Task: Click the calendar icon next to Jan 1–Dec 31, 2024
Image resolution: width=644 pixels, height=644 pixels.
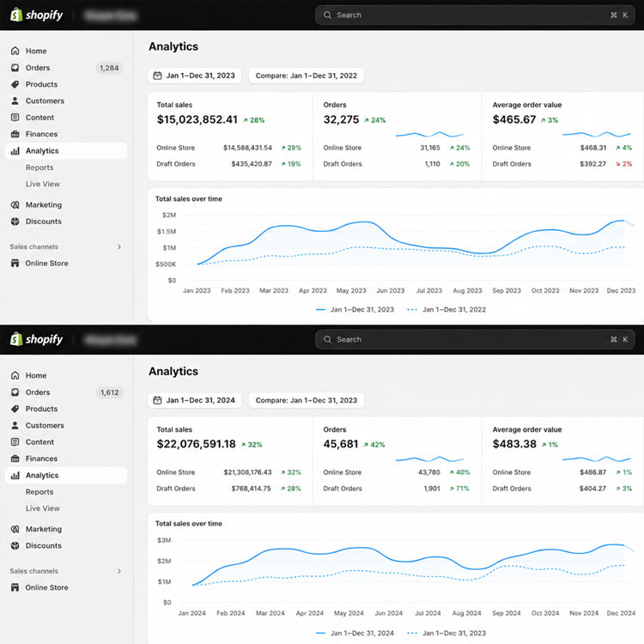Action: pos(157,400)
